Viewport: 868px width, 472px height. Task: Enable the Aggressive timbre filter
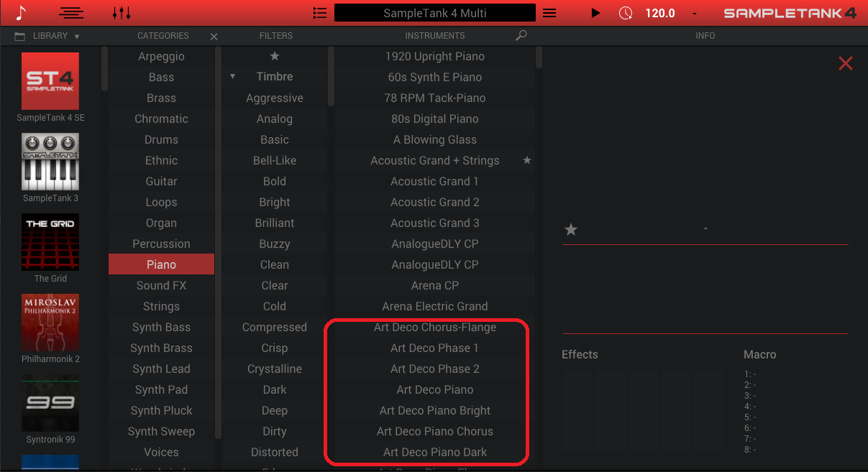(x=275, y=98)
